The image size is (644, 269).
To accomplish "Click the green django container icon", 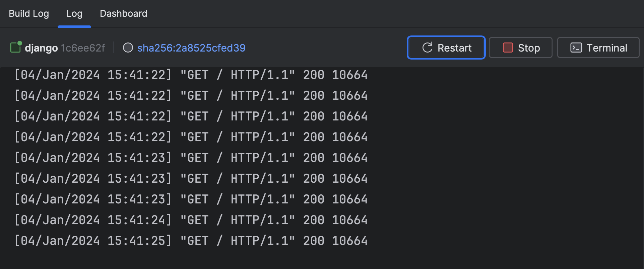I will (x=16, y=47).
